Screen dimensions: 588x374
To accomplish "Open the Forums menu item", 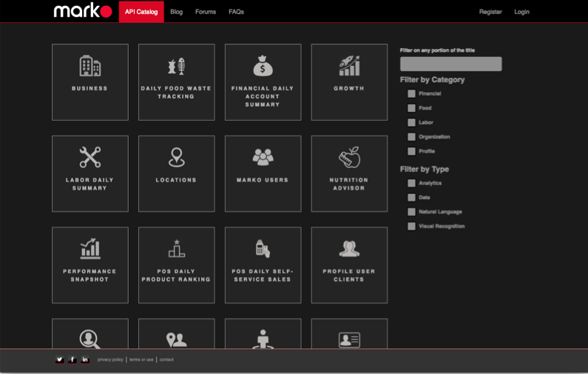I will [x=206, y=12].
